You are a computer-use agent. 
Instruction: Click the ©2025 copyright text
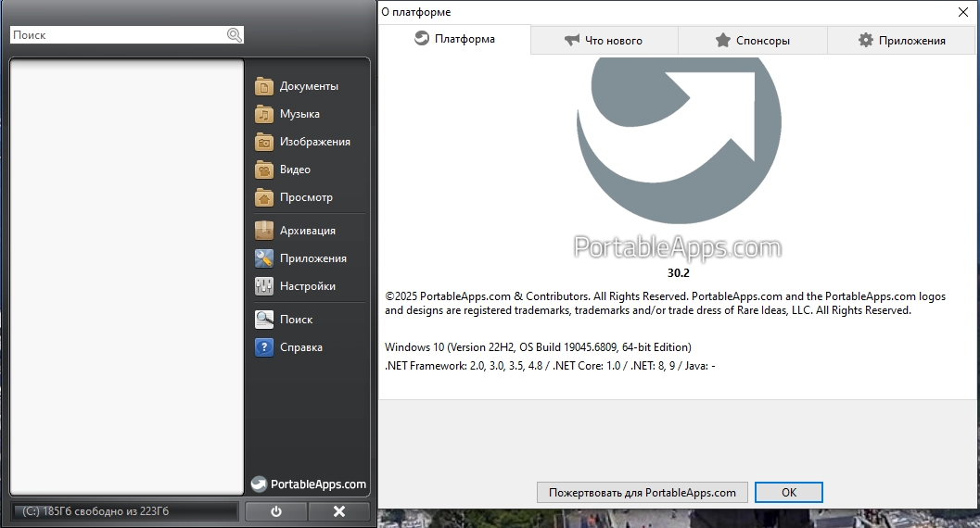pyautogui.click(x=665, y=303)
